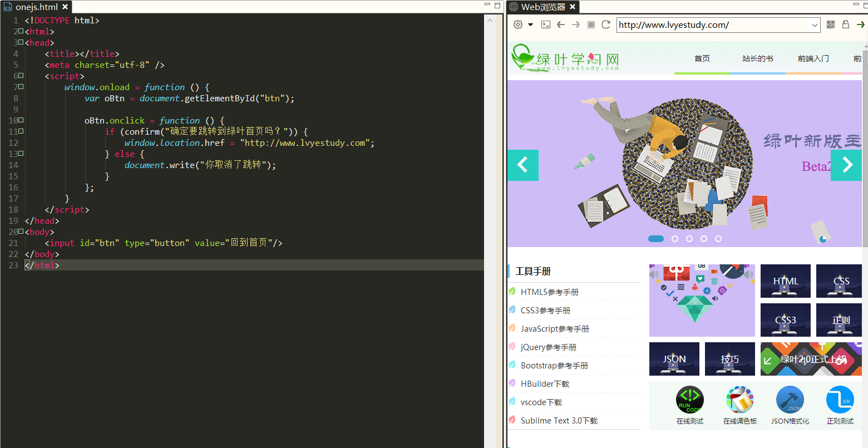Viewport: 868px width, 448px height.
Task: Click the back navigation arrow
Action: (x=560, y=24)
